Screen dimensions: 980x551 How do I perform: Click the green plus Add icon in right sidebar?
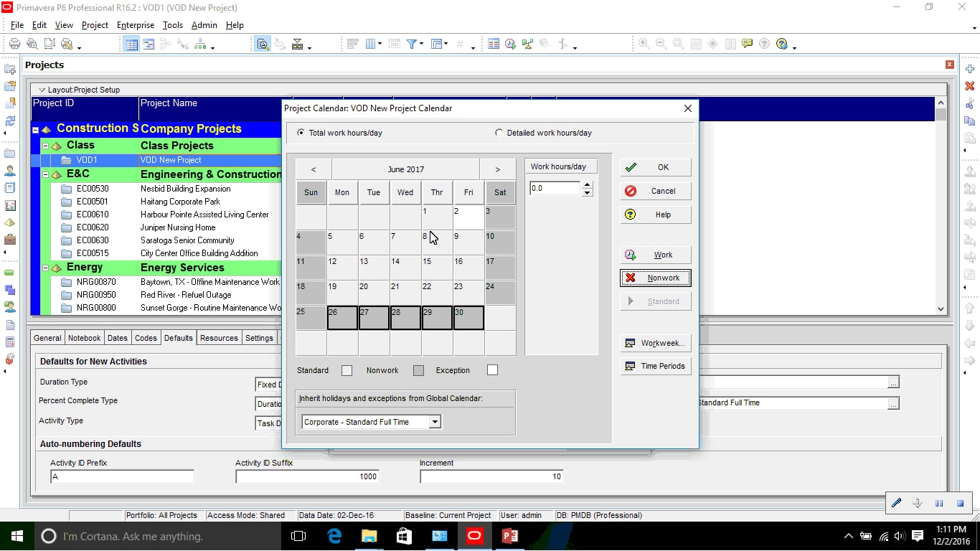click(970, 69)
